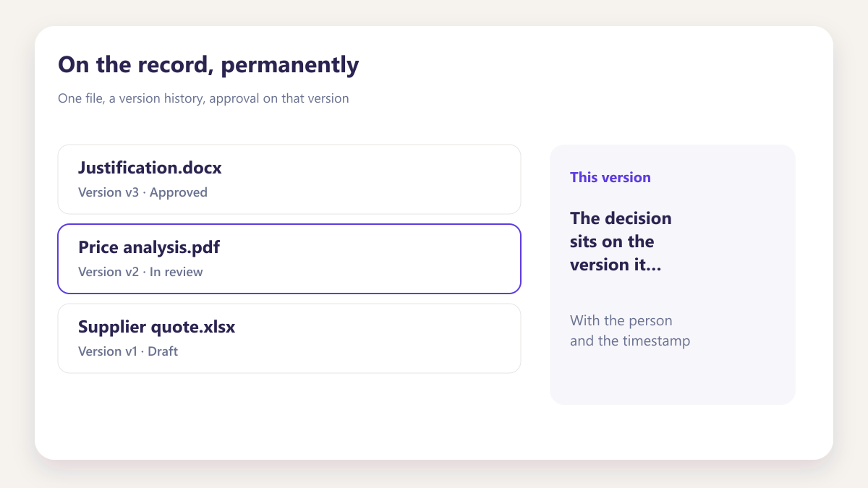Click the person and timestamp description
The image size is (868, 488).
(630, 330)
